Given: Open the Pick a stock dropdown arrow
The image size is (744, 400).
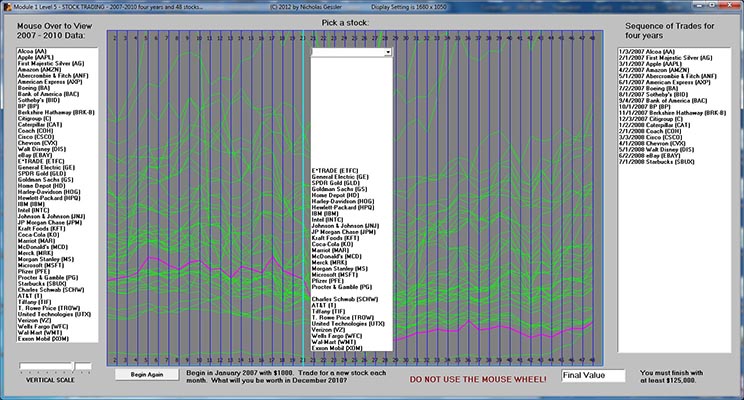Looking at the screenshot, I should [388, 52].
